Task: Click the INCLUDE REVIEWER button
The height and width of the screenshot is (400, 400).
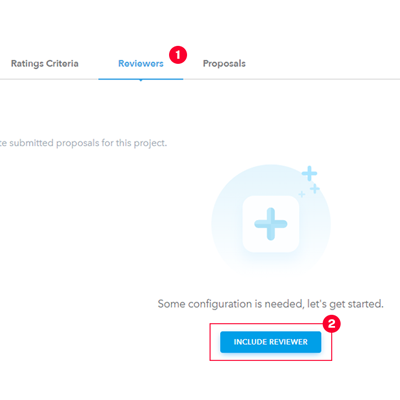Action: [271, 342]
